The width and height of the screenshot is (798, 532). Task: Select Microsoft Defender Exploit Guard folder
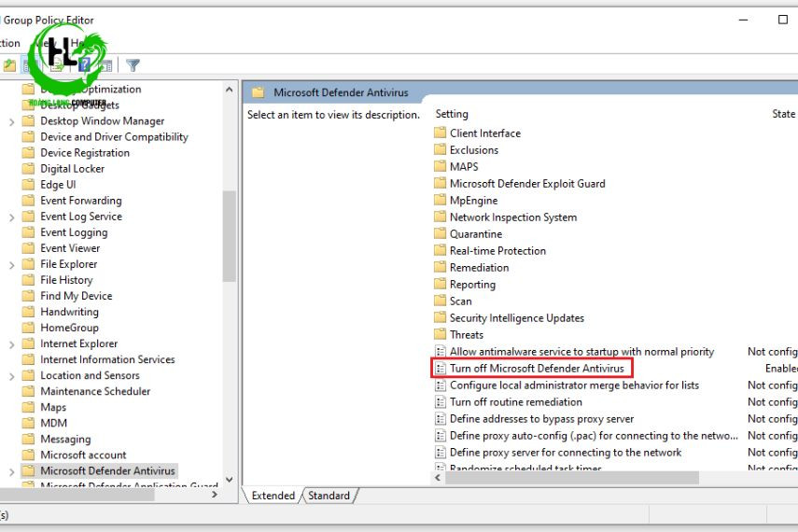pyautogui.click(x=527, y=183)
